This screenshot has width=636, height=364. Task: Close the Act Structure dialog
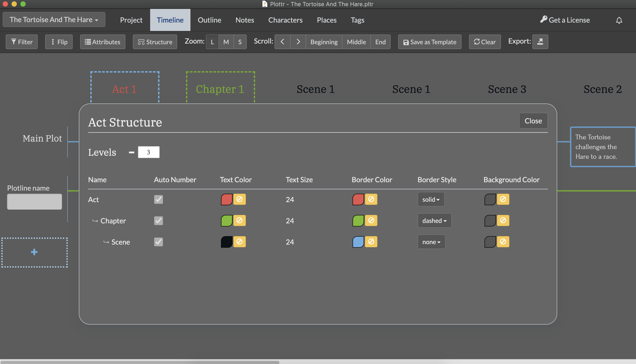pos(533,121)
